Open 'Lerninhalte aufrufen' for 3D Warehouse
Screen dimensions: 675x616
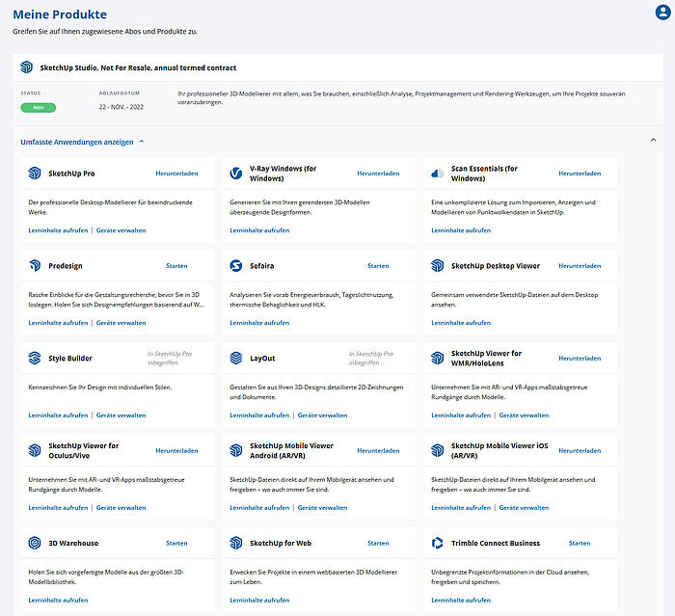[x=58, y=600]
